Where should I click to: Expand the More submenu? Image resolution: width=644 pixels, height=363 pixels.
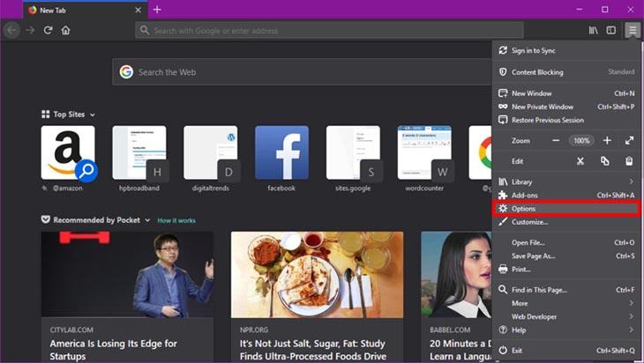(x=566, y=303)
